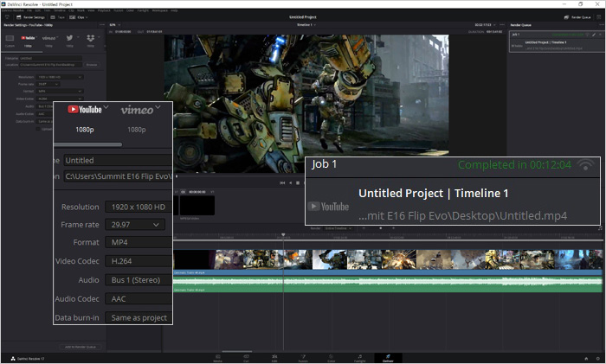
Task: Toggle the Render Settings panel button
Action: point(31,16)
